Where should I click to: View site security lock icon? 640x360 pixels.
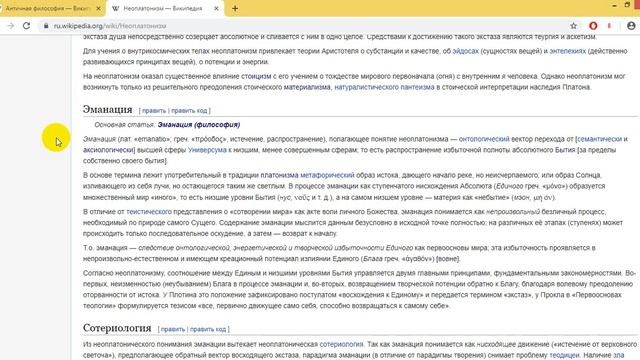(46, 26)
